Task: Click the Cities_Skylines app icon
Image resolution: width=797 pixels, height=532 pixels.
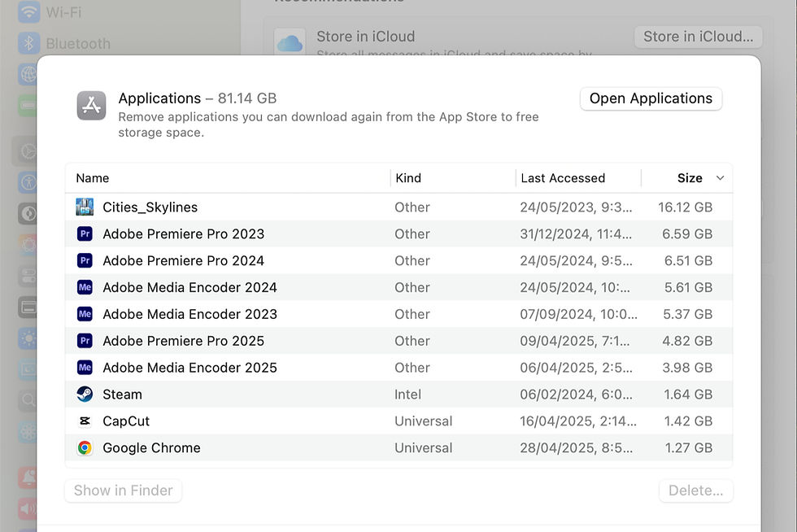Action: click(x=85, y=207)
